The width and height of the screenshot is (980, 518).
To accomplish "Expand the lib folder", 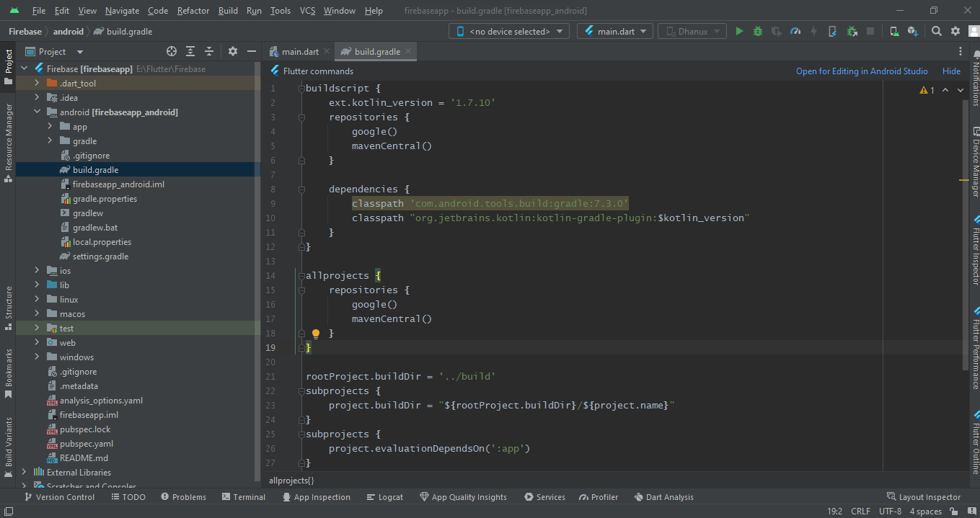I will click(x=37, y=285).
